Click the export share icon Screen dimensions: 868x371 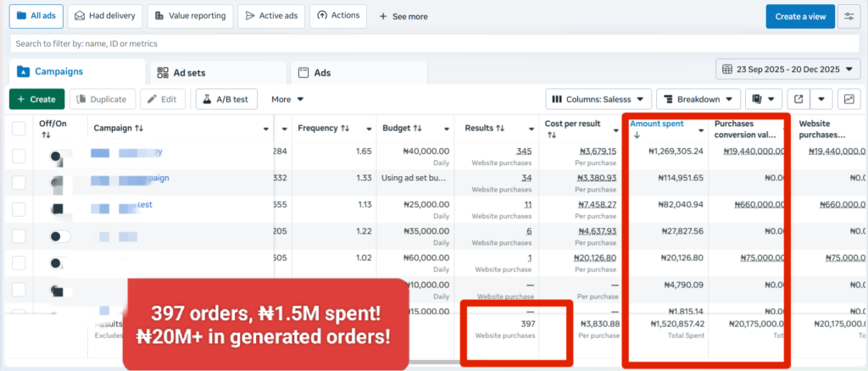[798, 99]
